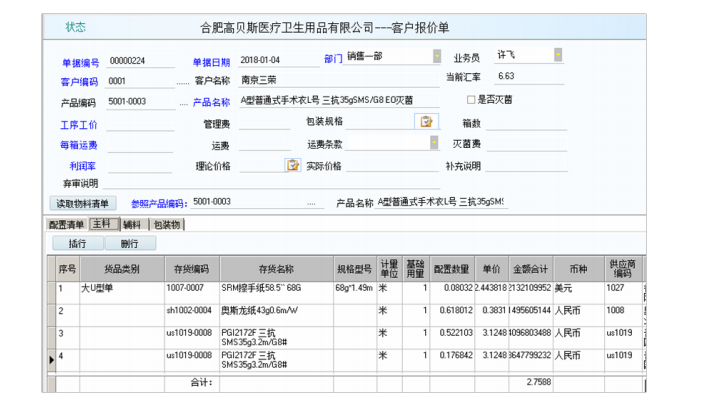
Task: Click the 存货名称 column header
Action: [276, 269]
